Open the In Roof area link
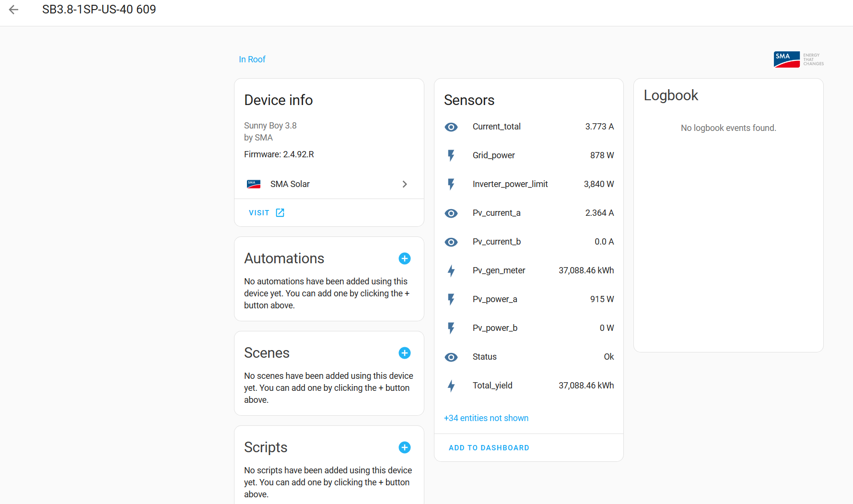The image size is (853, 504). click(x=252, y=59)
